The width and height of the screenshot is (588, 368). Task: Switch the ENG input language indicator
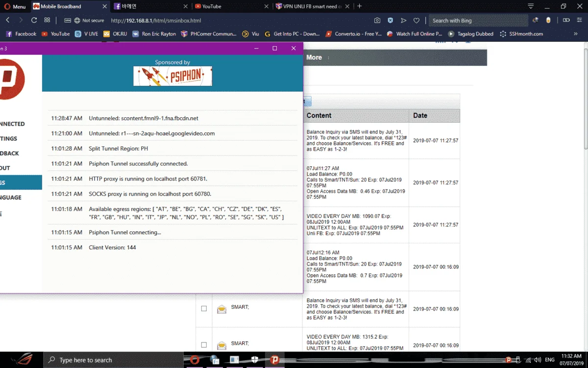tap(550, 360)
